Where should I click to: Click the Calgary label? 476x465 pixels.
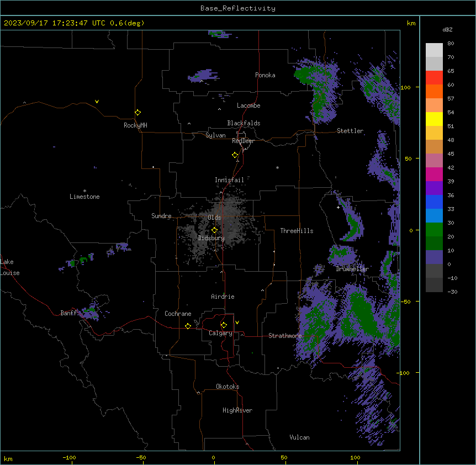pyautogui.click(x=220, y=333)
